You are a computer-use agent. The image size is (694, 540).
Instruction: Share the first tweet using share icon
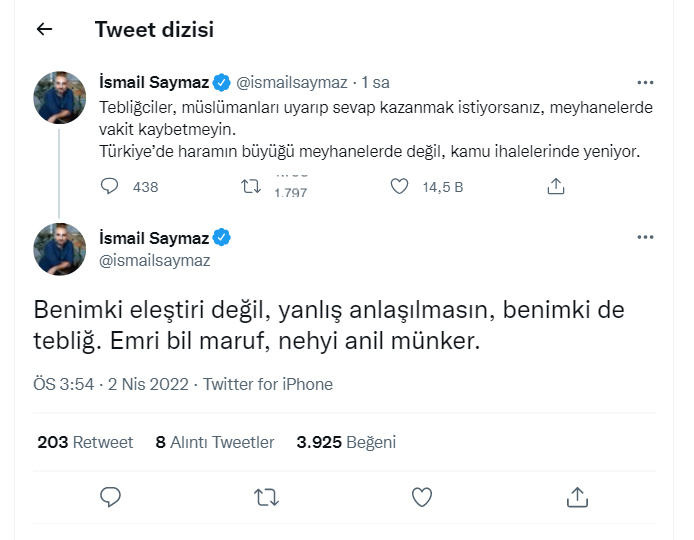[x=557, y=186]
